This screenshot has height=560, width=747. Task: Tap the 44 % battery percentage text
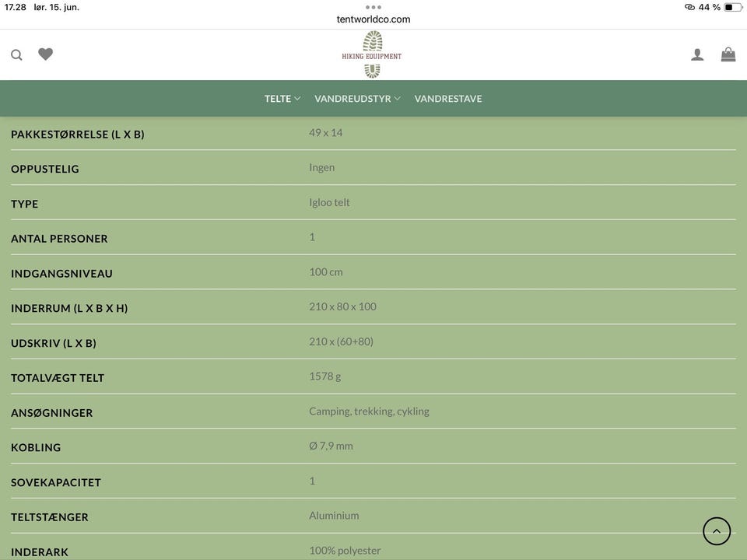710,7
